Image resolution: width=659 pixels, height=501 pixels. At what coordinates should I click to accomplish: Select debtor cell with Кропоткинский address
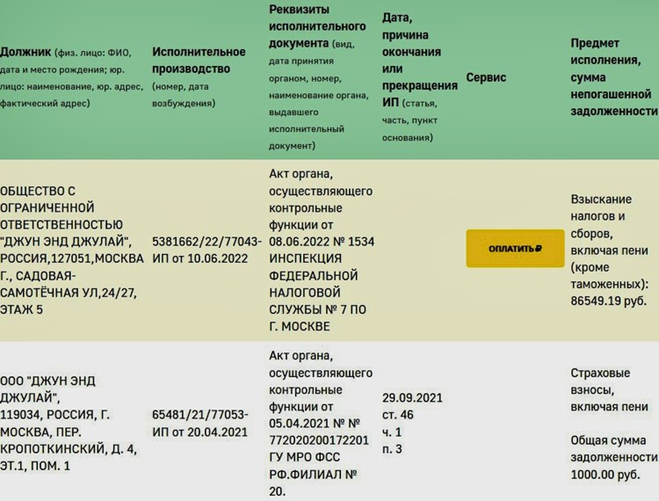tap(69, 423)
